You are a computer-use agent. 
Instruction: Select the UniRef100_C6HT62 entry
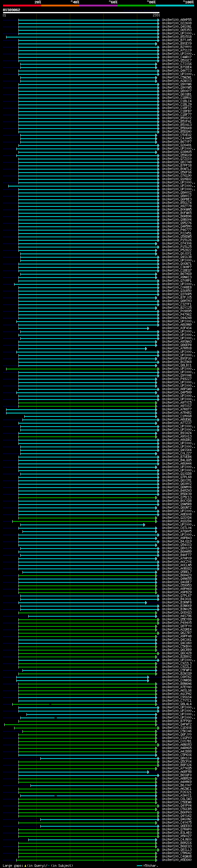(x=176, y=677)
